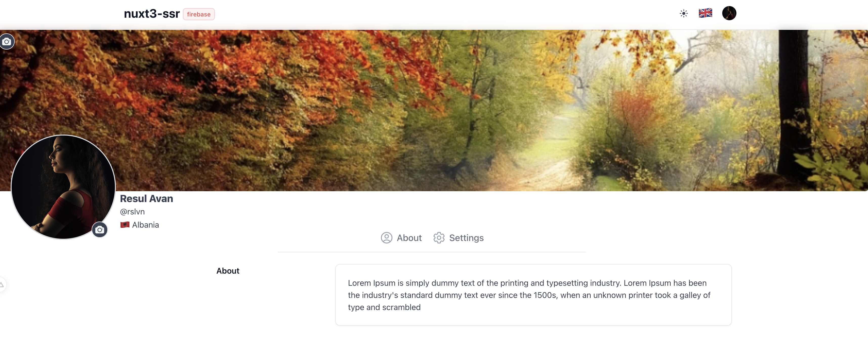Click the firebase badge

click(199, 14)
